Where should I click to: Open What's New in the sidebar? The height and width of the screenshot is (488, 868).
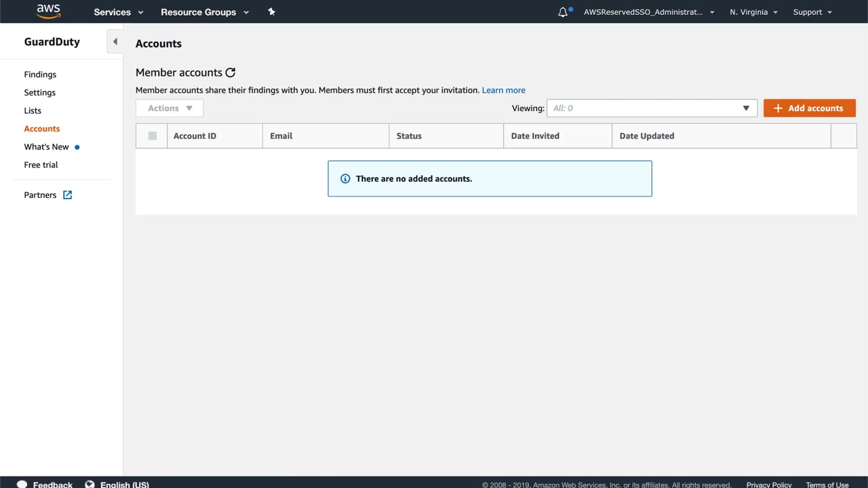pos(47,147)
